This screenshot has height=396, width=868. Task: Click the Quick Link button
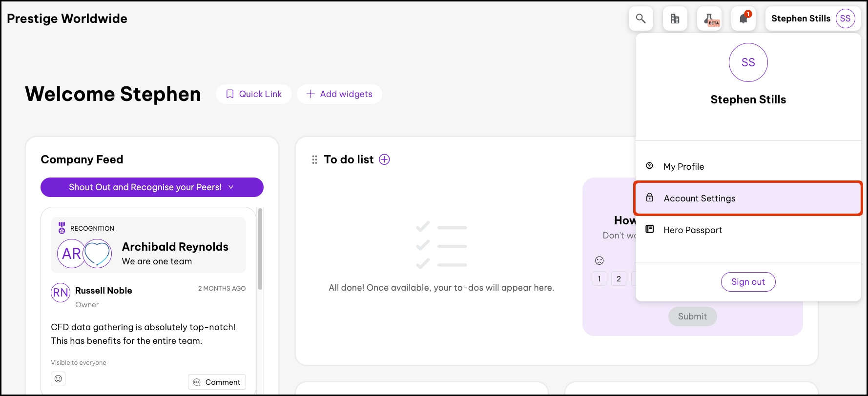tap(254, 94)
